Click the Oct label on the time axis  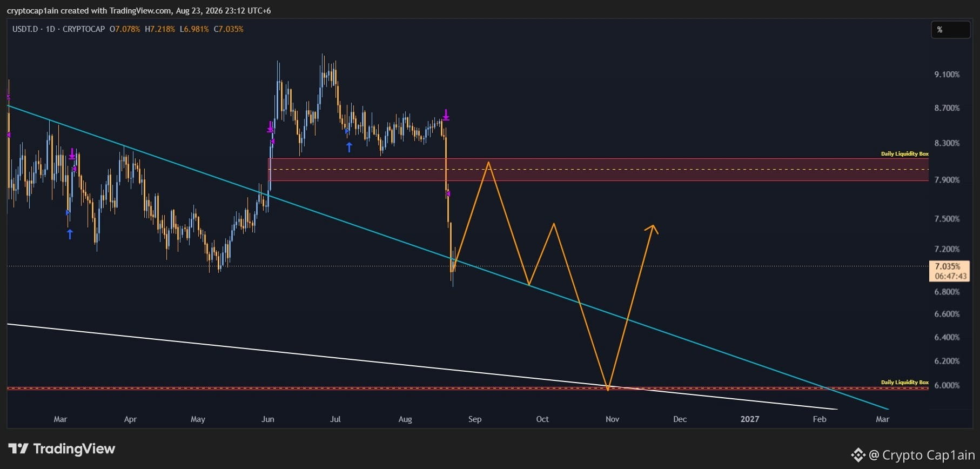[x=542, y=419]
